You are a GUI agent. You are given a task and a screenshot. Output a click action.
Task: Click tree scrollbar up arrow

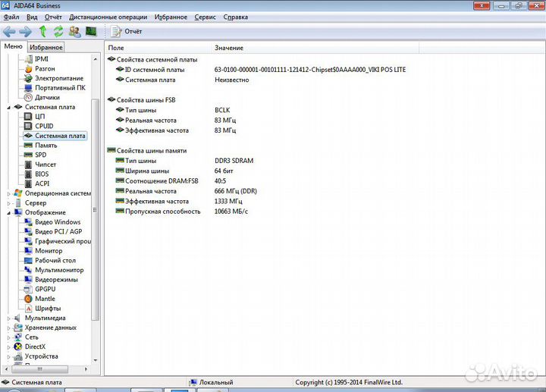(96, 60)
